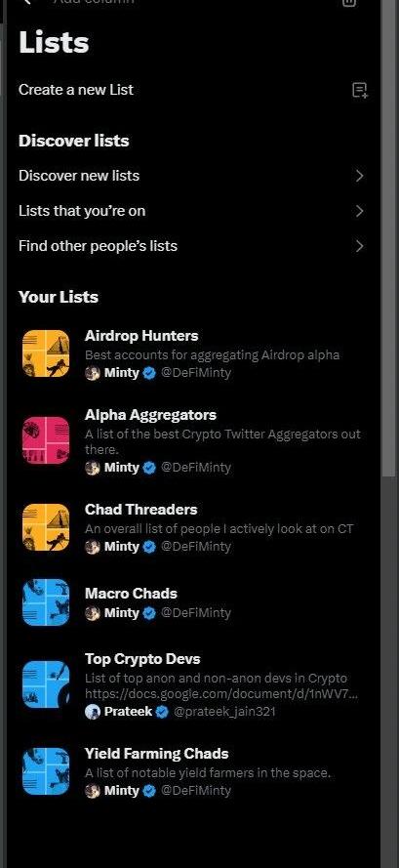Image resolution: width=399 pixels, height=868 pixels.
Task: Click the back arrow at the top
Action: 27,2
